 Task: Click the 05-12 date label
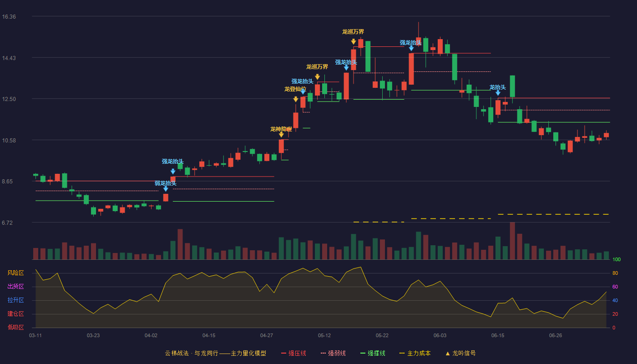[x=324, y=335]
